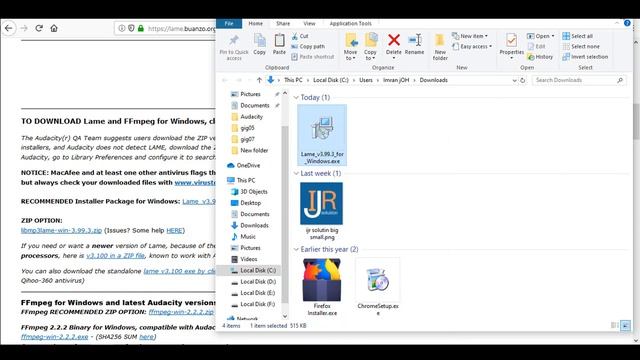Click Users in address breadcrumb
This screenshot has height=360, width=640.
pyautogui.click(x=366, y=80)
